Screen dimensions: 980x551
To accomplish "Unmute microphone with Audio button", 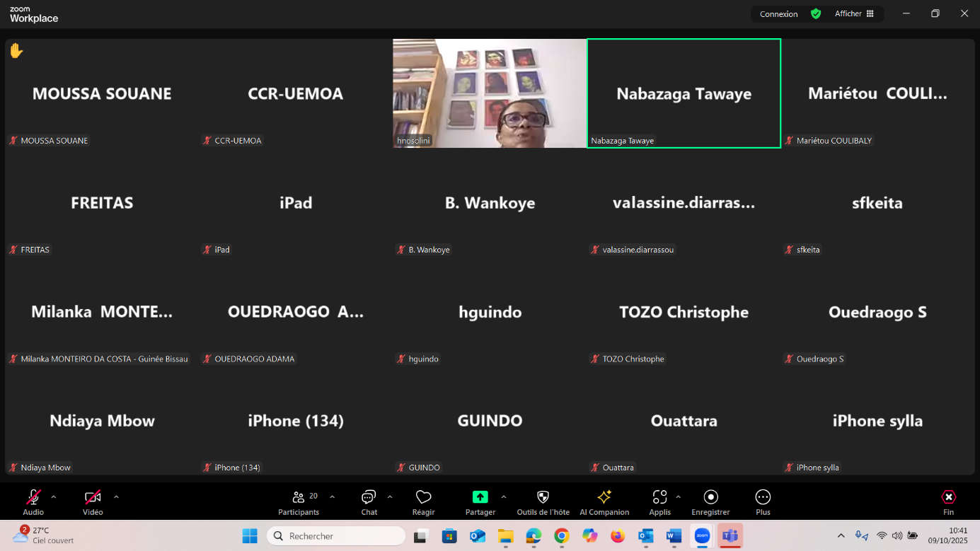I will [x=33, y=502].
